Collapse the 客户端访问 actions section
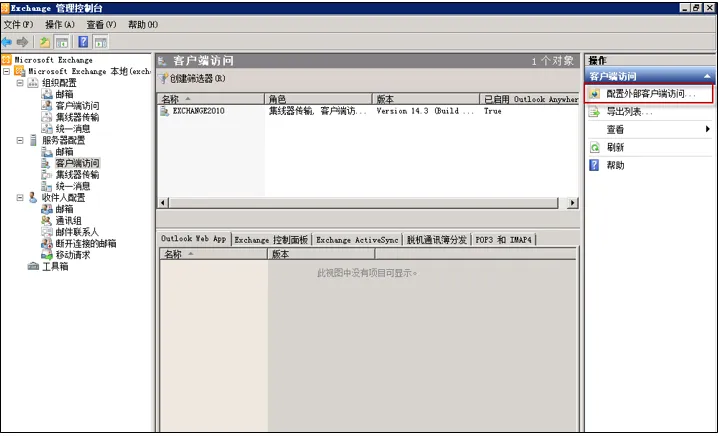This screenshot has width=718, height=436. pyautogui.click(x=707, y=76)
